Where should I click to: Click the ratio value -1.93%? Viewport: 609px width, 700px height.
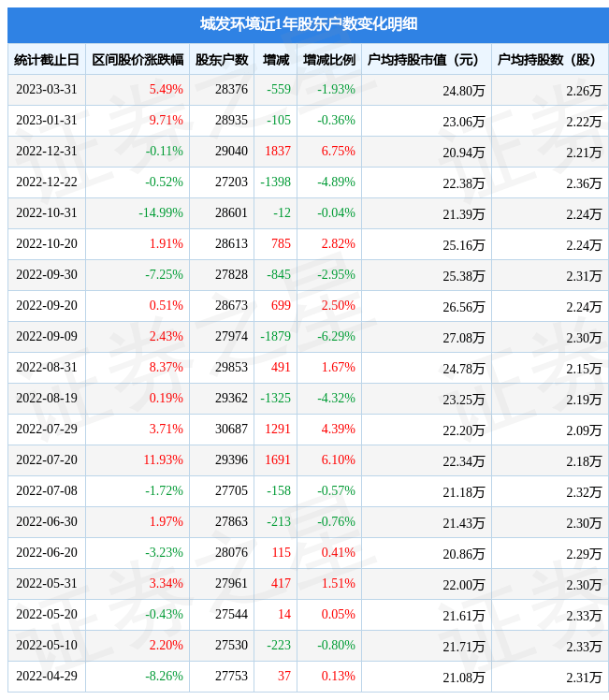point(336,89)
